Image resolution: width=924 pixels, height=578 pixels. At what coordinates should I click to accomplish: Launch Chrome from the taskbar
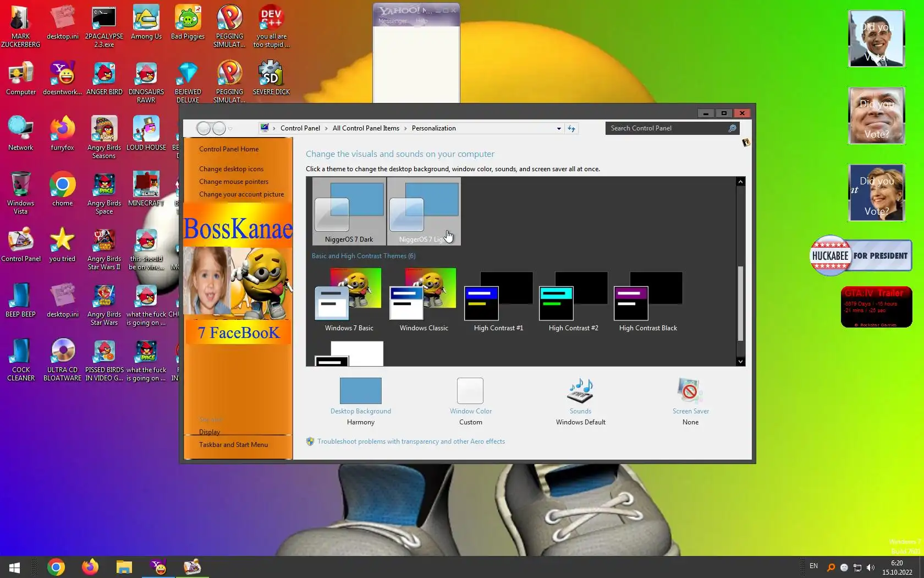tap(56, 567)
